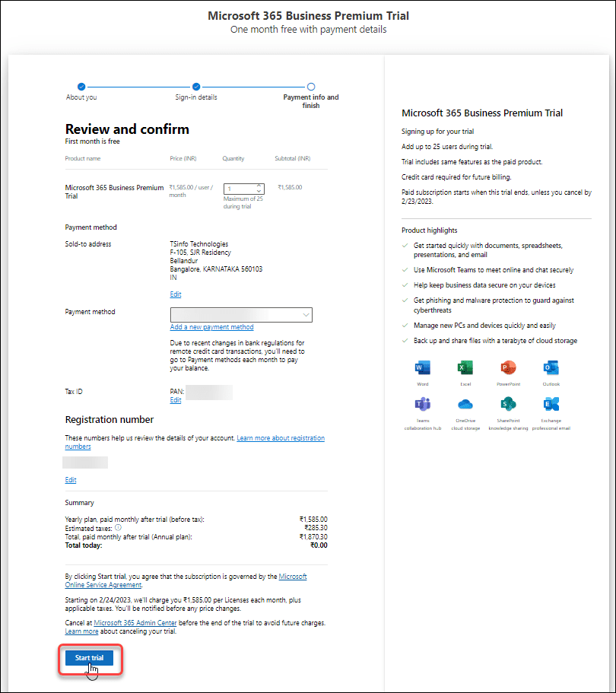Click the Maximum of 25 during trial note

(243, 202)
